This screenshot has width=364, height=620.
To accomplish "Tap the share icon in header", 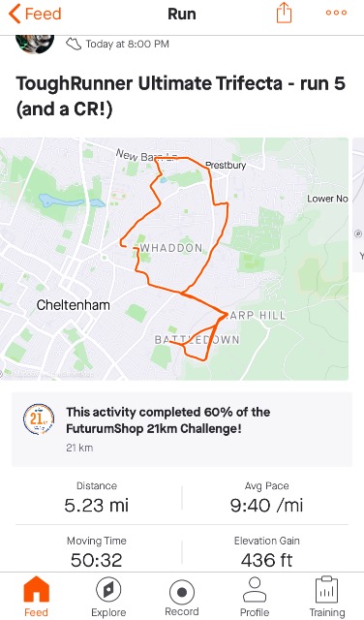I will (284, 13).
